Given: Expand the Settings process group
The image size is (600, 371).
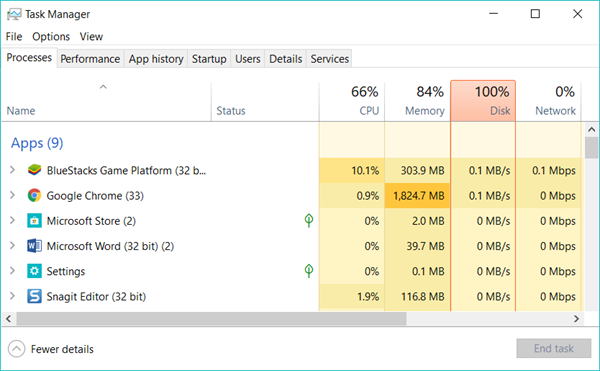Looking at the screenshot, I should click(12, 271).
